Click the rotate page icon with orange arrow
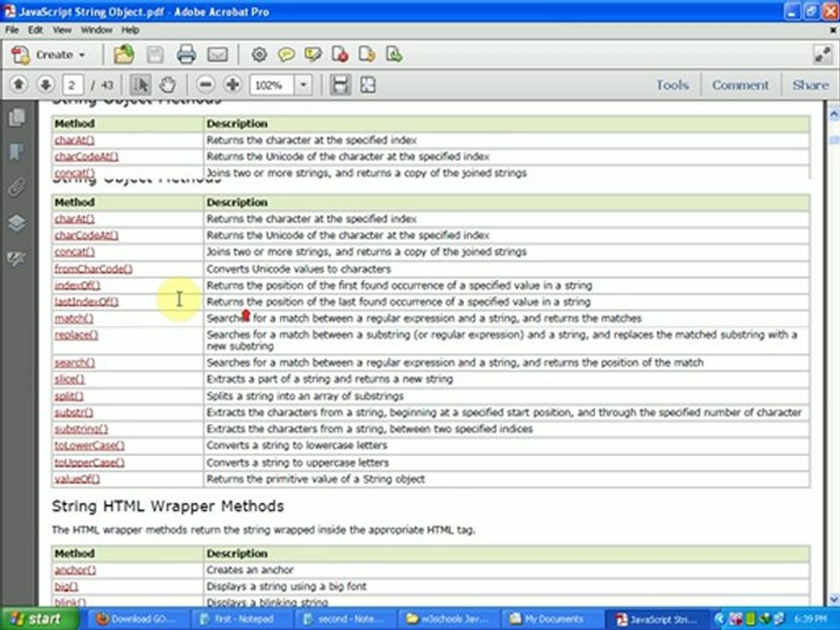840x630 pixels. click(x=367, y=54)
